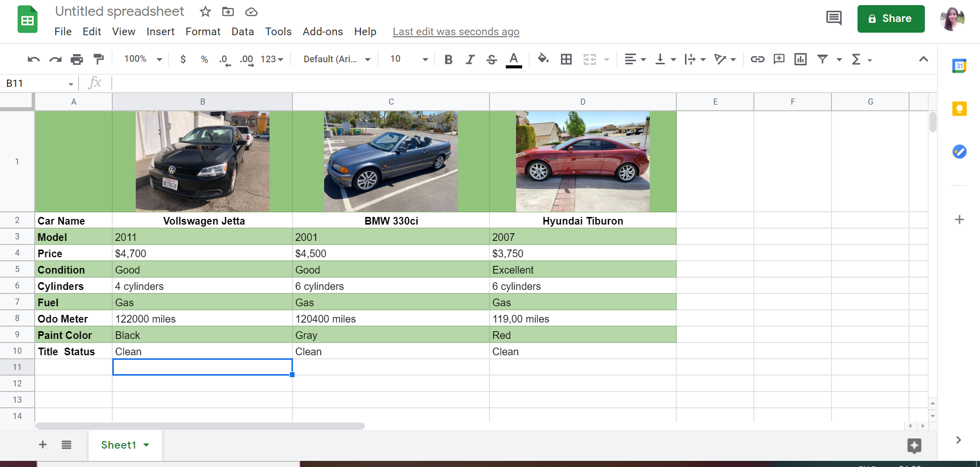Open the text color picker
980x467 pixels.
[x=513, y=60]
